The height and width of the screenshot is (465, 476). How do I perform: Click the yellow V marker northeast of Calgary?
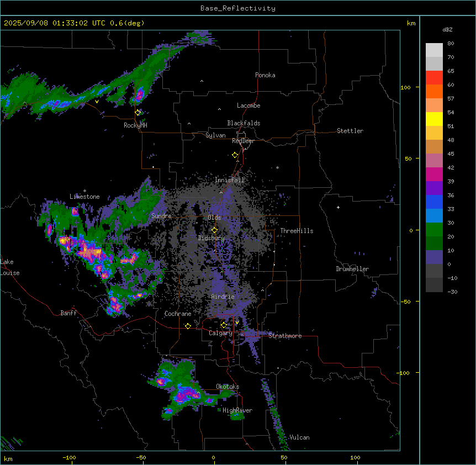237,323
